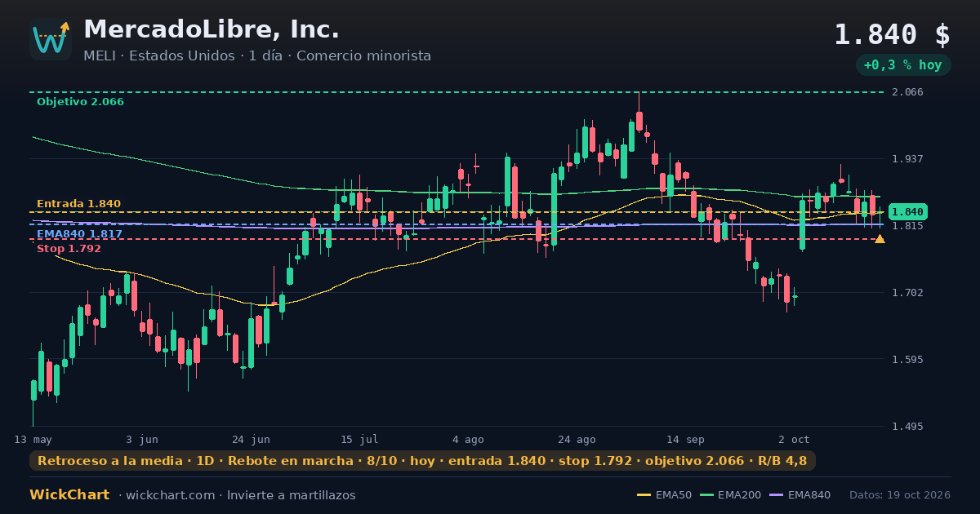Click the WickChart brand name in the footer
This screenshot has width=980, height=514.
coord(69,495)
